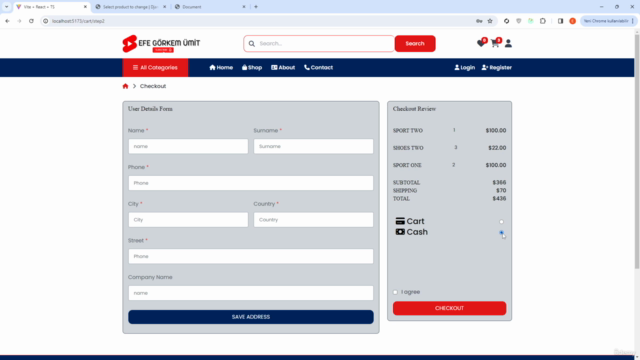Click the Checkout breadcrumb text
The width and height of the screenshot is (640, 360).
[153, 86]
